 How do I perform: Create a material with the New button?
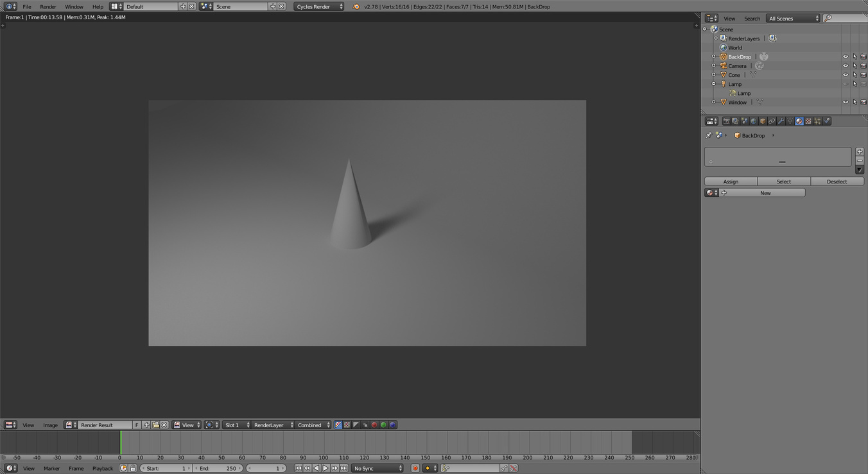[765, 192]
